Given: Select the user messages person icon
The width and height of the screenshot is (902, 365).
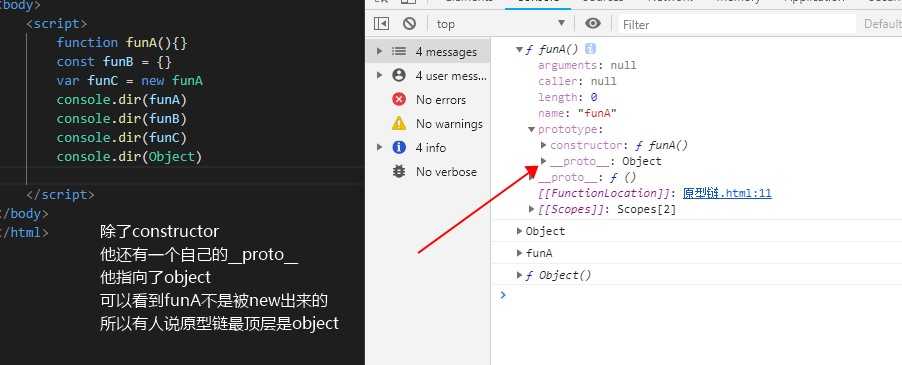Looking at the screenshot, I should click(399, 75).
